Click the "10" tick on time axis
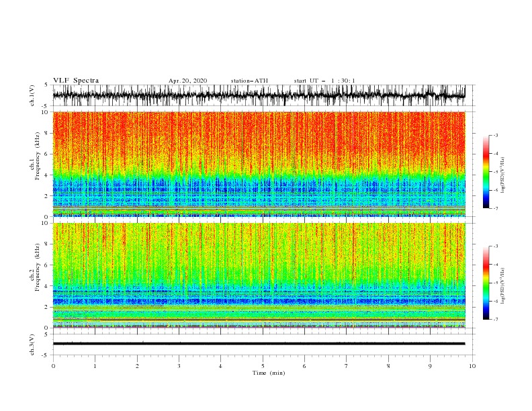Screen dimensions: 532x411 click(472, 366)
